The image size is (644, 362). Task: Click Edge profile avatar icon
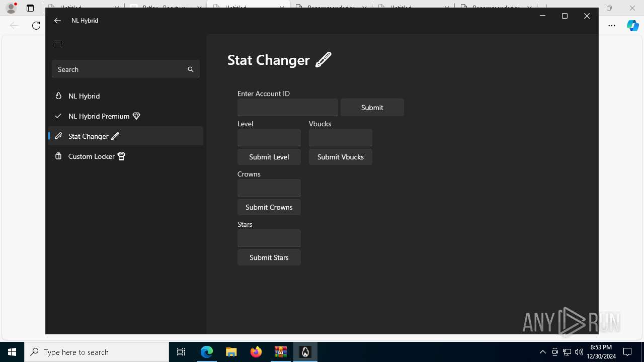pos(11,8)
